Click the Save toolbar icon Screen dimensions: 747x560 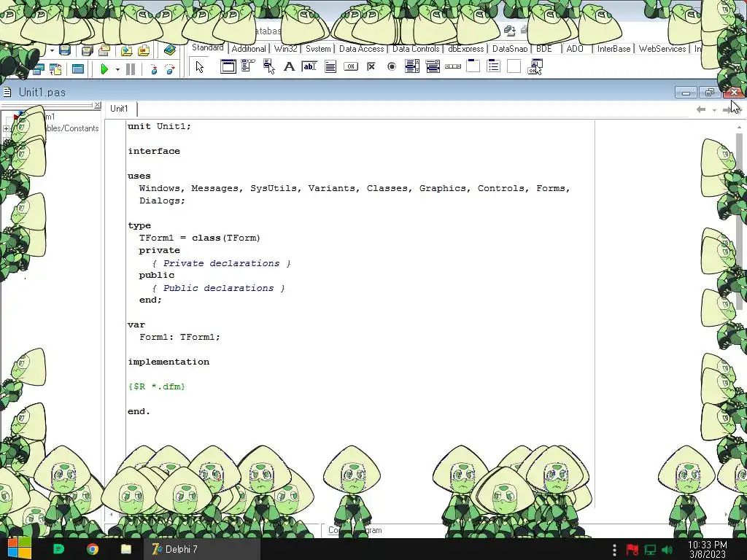point(65,50)
